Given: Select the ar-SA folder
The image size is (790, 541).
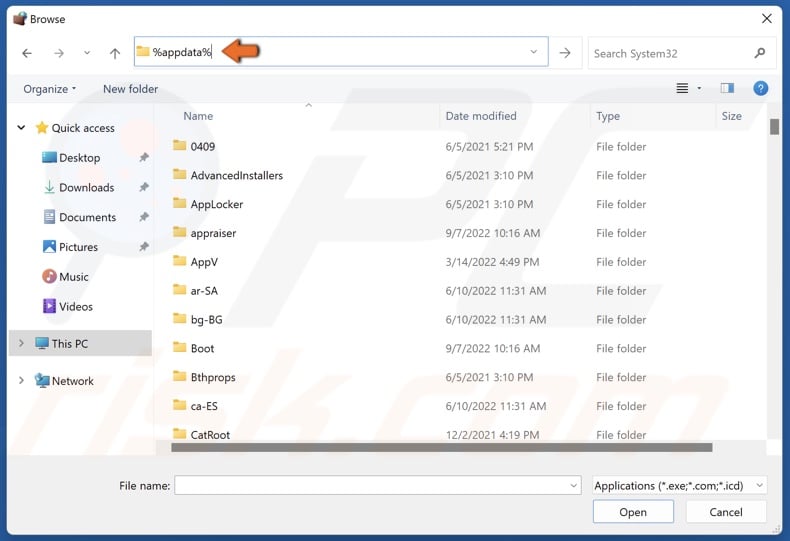Looking at the screenshot, I should pos(195,291).
